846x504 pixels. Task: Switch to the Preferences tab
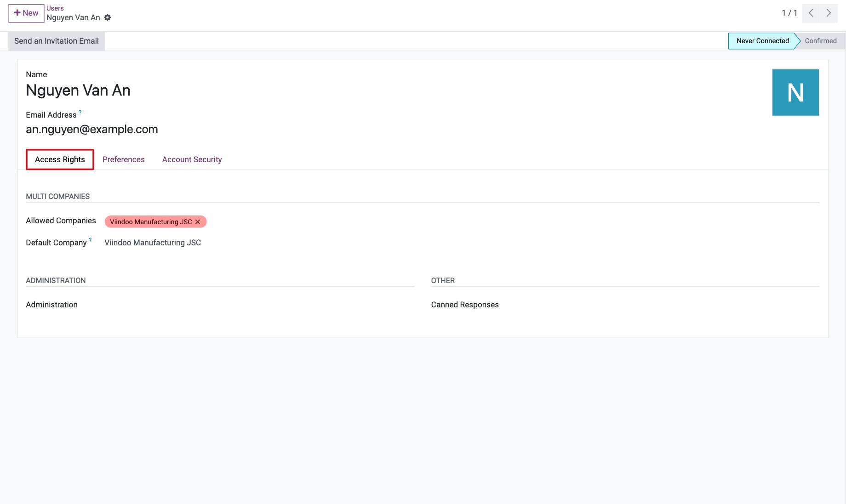(x=123, y=159)
